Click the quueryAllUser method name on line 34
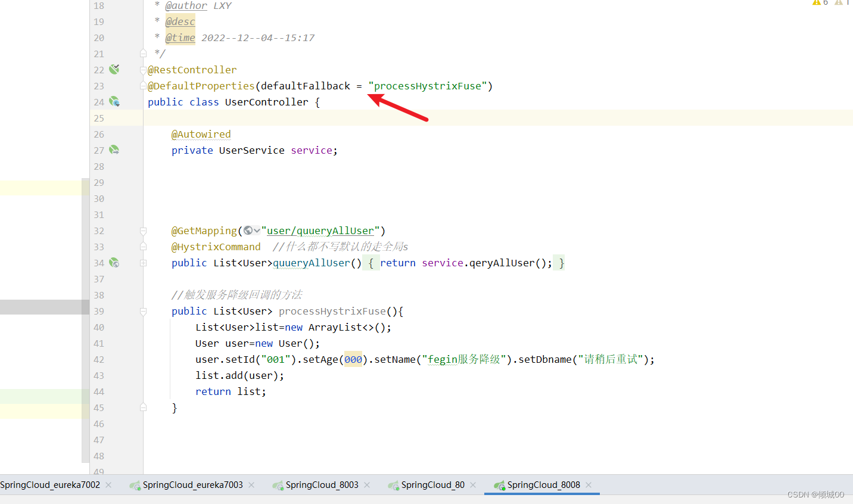The image size is (853, 504). (312, 263)
